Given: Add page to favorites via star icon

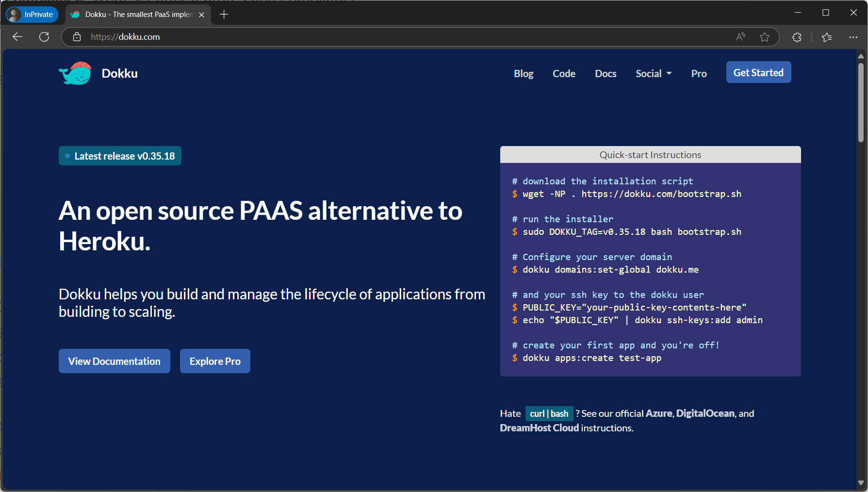Looking at the screenshot, I should 765,36.
